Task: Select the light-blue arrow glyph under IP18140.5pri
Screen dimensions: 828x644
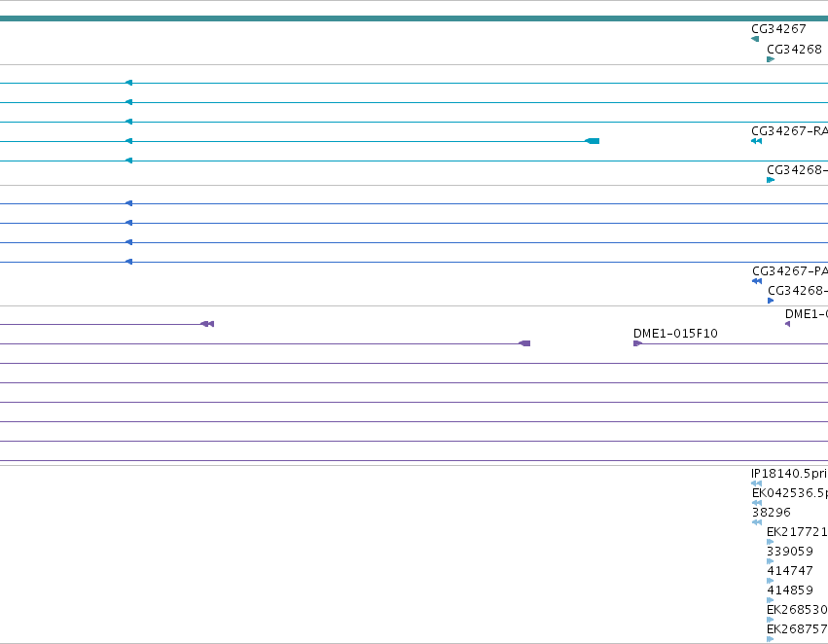Action: click(756, 483)
